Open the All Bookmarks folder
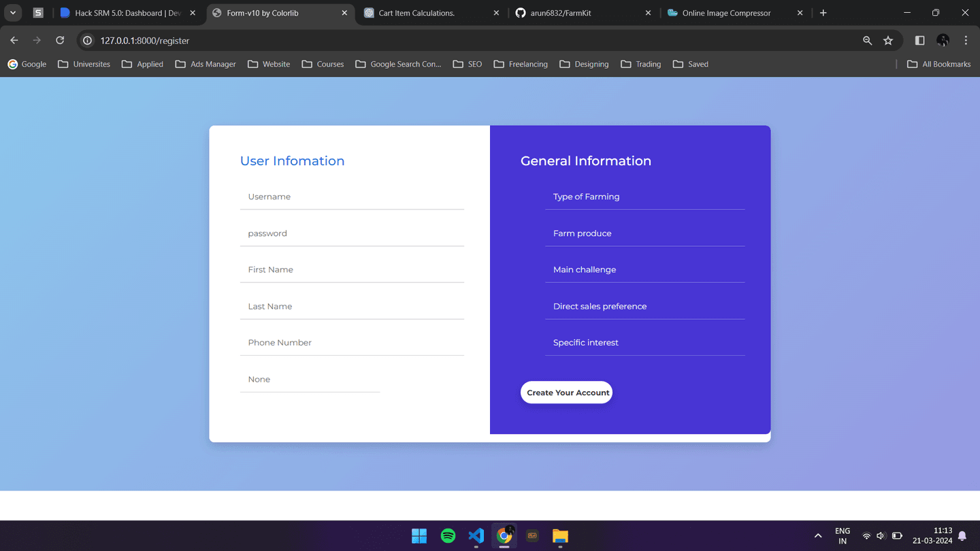This screenshot has width=980, height=551. click(x=939, y=64)
